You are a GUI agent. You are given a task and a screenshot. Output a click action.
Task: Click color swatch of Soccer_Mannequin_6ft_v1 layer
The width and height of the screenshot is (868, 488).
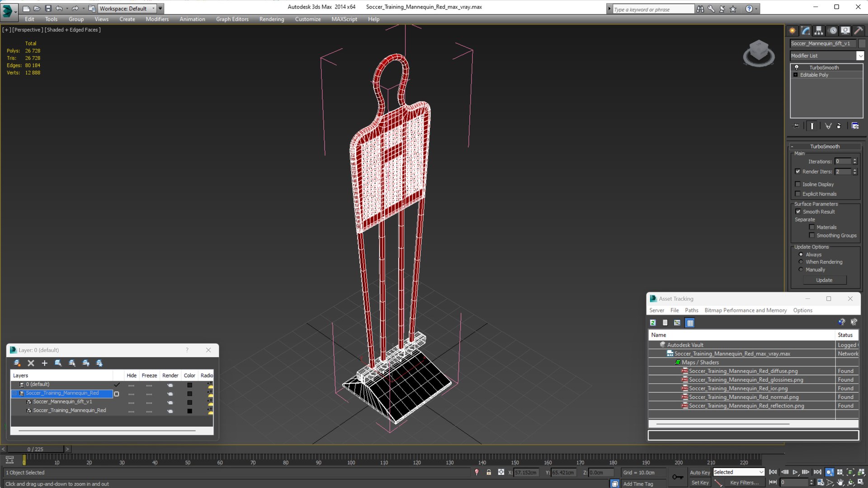(x=189, y=402)
